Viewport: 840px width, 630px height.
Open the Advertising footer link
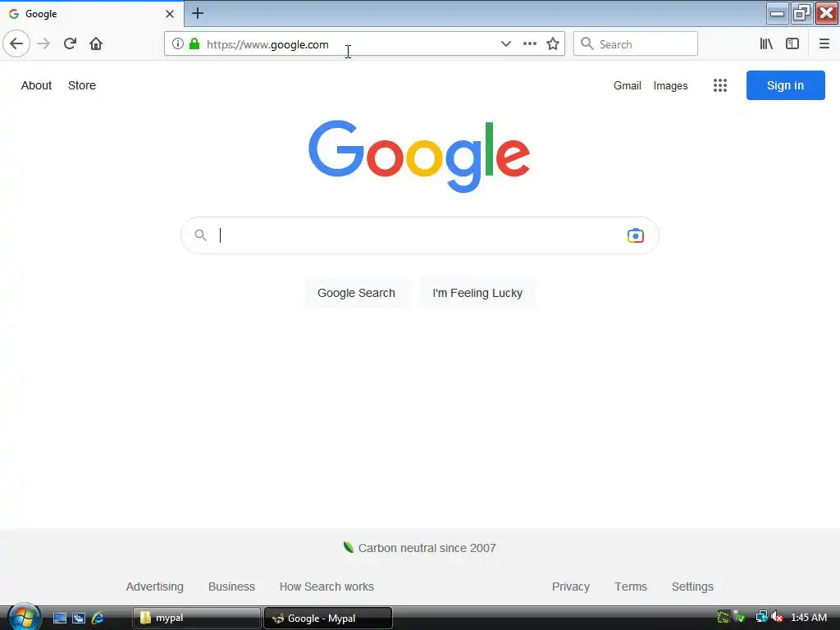click(155, 587)
